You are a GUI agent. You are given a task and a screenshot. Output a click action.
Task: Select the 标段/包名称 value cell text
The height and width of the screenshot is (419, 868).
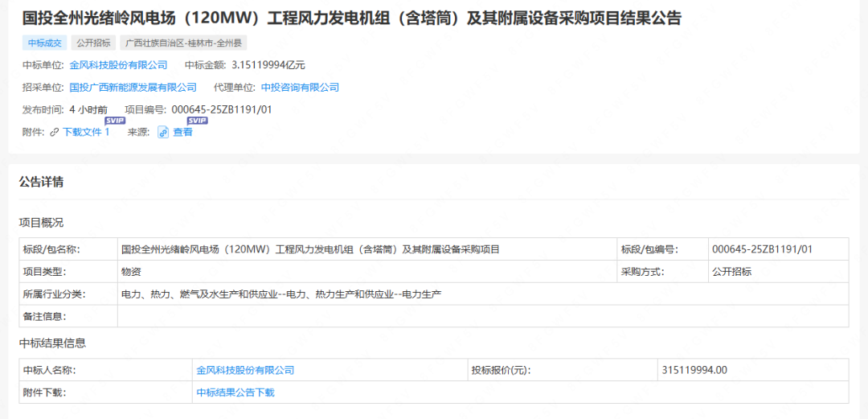(x=310, y=249)
